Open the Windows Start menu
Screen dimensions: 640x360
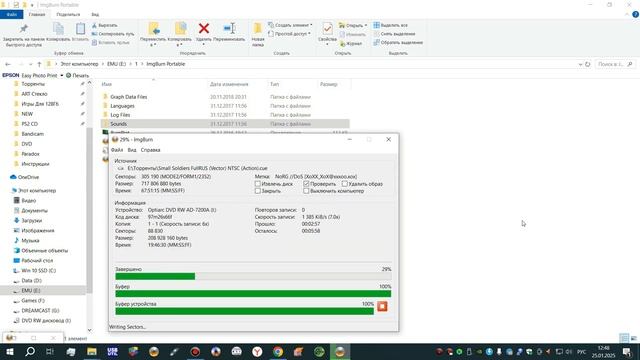(x=9, y=351)
